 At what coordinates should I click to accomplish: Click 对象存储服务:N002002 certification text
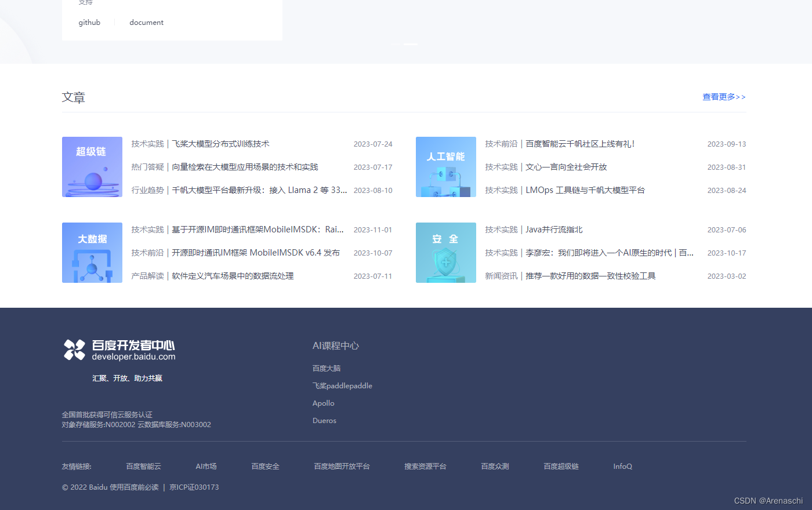point(99,424)
